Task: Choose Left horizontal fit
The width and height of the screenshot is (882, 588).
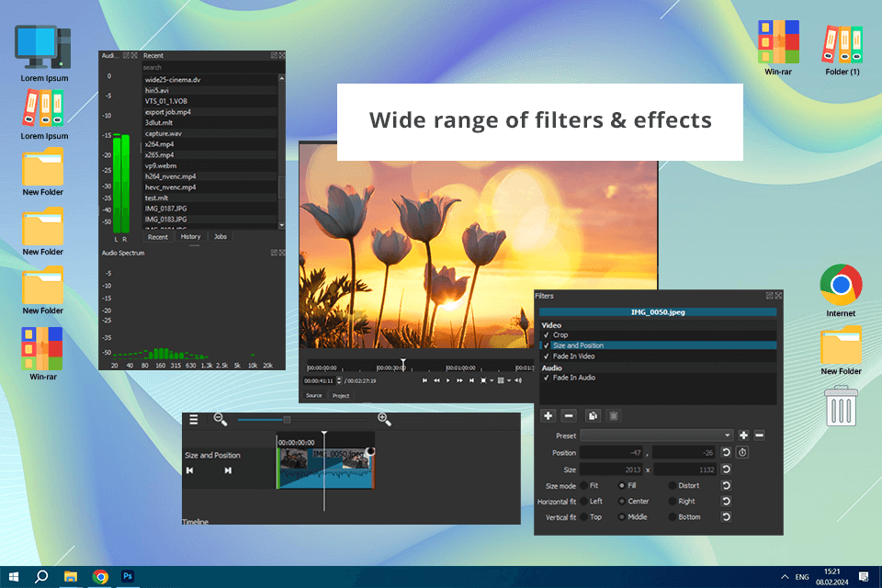Action: [584, 502]
